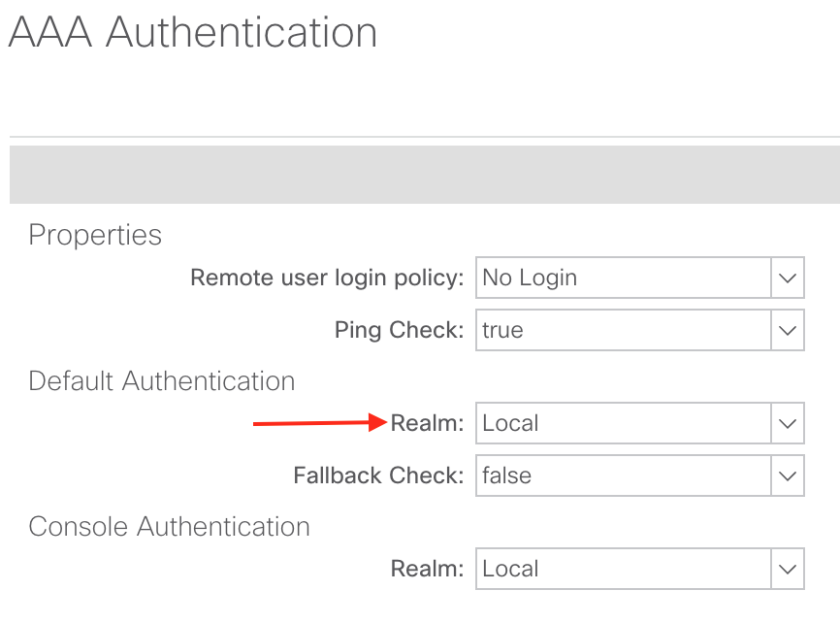Click the 'Fallback Check:' label
Screen dimensions: 840x623
(x=378, y=476)
